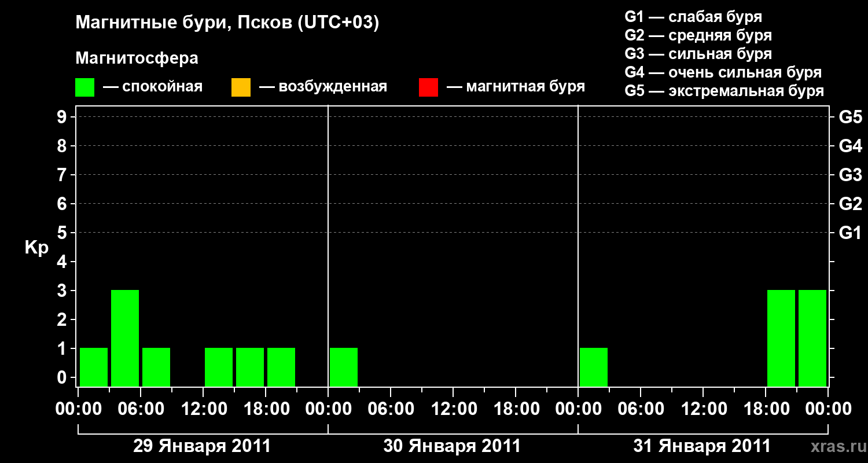The image size is (868, 463).
Task: Click the right axis label G1
Action: tap(850, 233)
